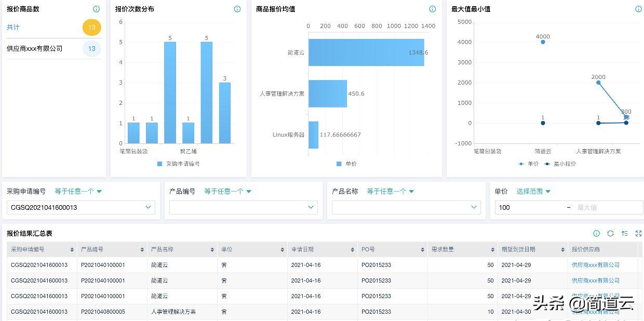The image size is (644, 321).
Task: Toggle 采购申请编号 legend below bar chart
Action: click(x=179, y=165)
